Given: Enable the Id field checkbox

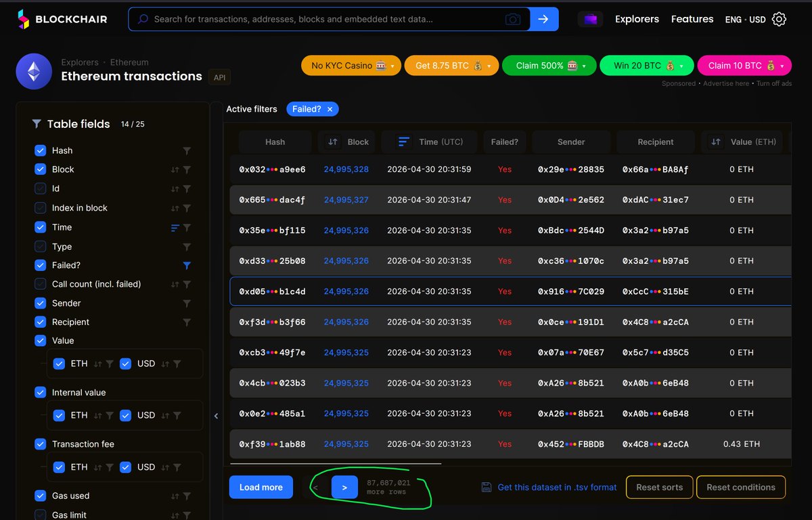Looking at the screenshot, I should tap(40, 188).
